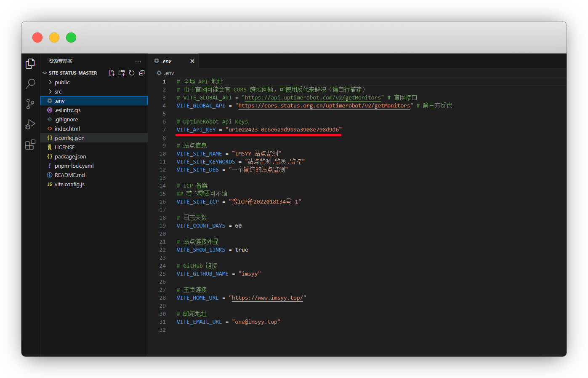Click the "# ICP 备案" comment line

point(192,186)
